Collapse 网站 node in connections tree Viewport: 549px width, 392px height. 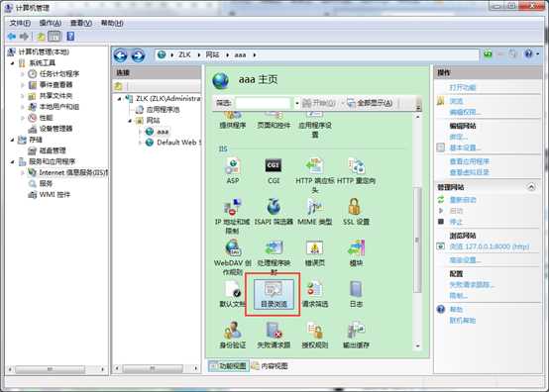pyautogui.click(x=130, y=121)
